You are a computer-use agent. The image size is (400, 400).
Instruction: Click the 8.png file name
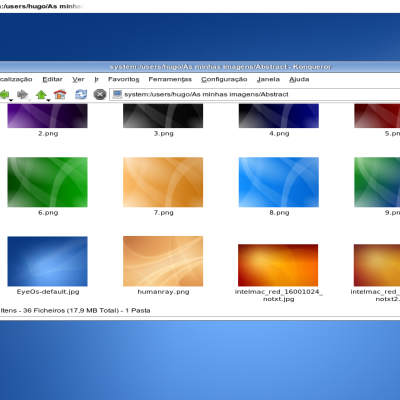coord(279,213)
